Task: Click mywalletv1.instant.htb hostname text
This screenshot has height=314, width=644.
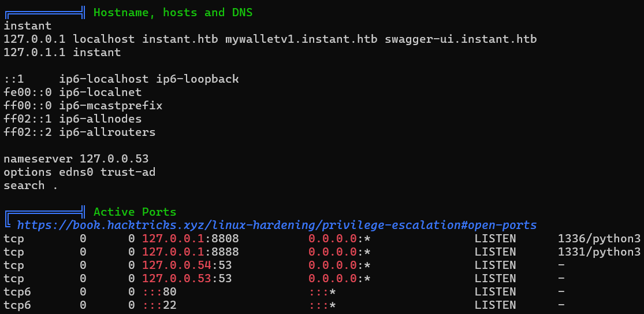Action: 301,39
